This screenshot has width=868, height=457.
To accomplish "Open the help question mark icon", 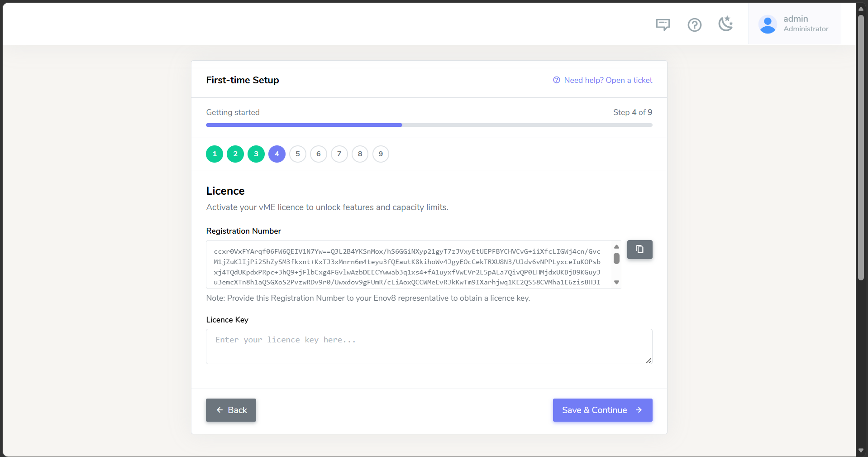I will click(694, 24).
